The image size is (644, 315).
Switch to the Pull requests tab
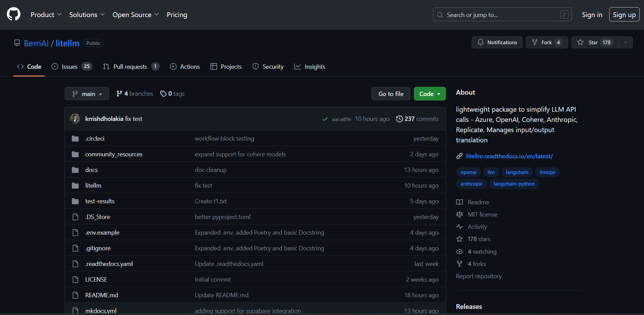point(131,67)
